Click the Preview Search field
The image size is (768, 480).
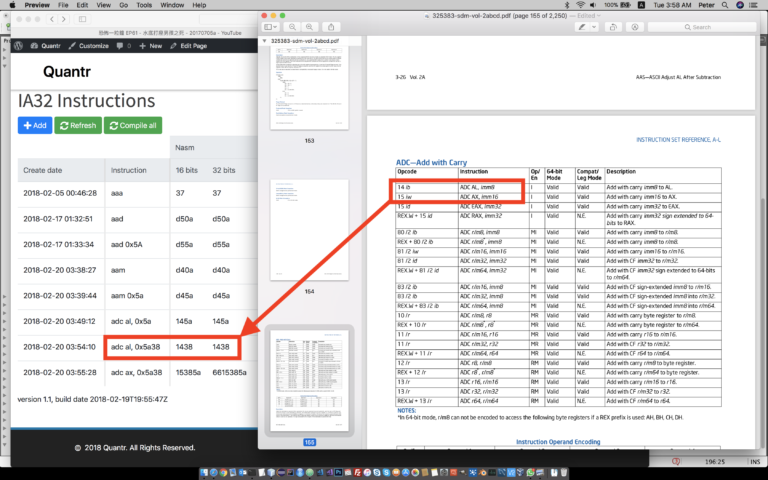coord(702,27)
